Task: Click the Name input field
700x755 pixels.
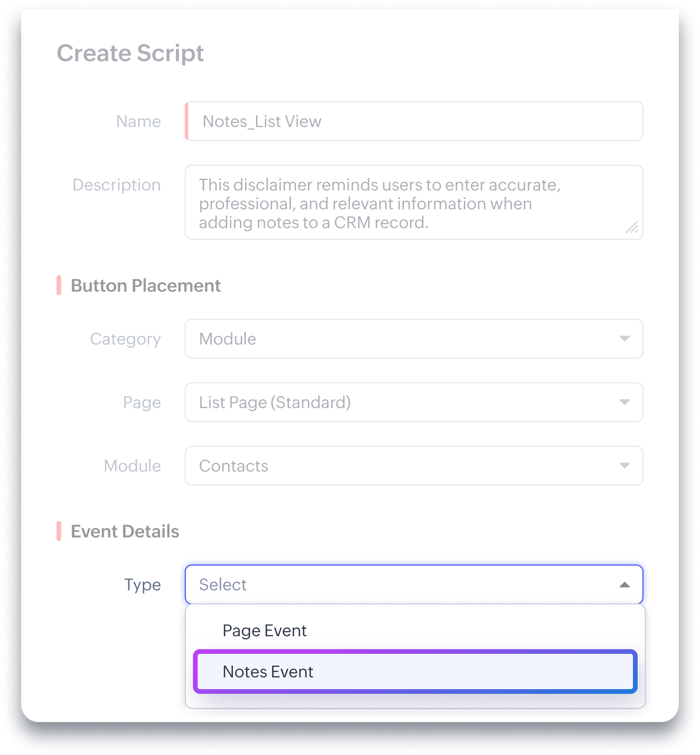Action: pos(414,122)
